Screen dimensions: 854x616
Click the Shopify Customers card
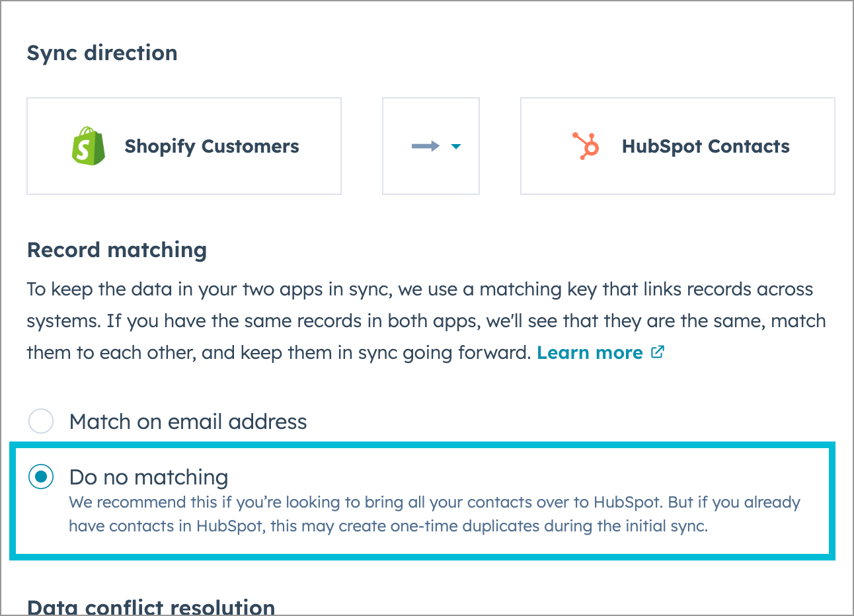[x=184, y=145]
